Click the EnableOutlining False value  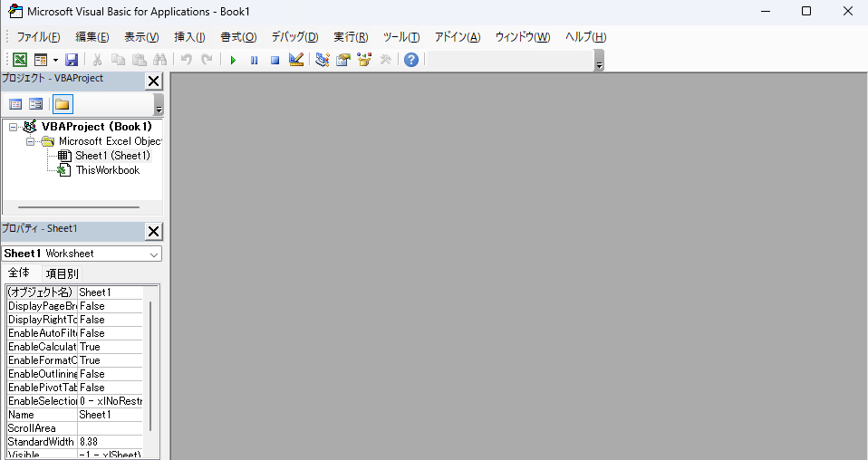(111, 374)
